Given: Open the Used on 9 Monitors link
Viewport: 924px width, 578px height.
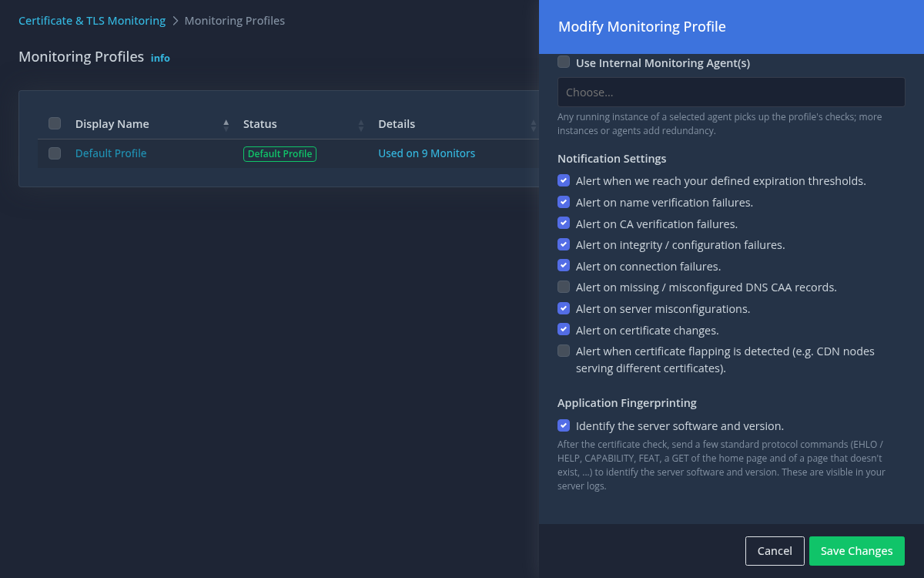Looking at the screenshot, I should (x=427, y=153).
